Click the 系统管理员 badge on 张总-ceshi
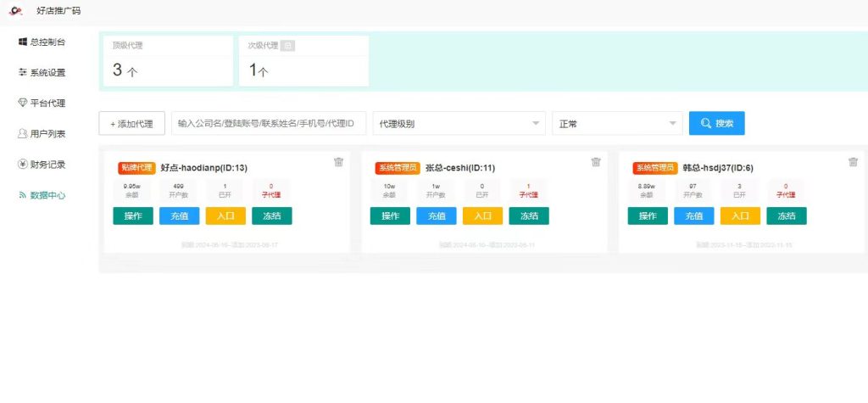This screenshot has width=868, height=403. [x=398, y=168]
